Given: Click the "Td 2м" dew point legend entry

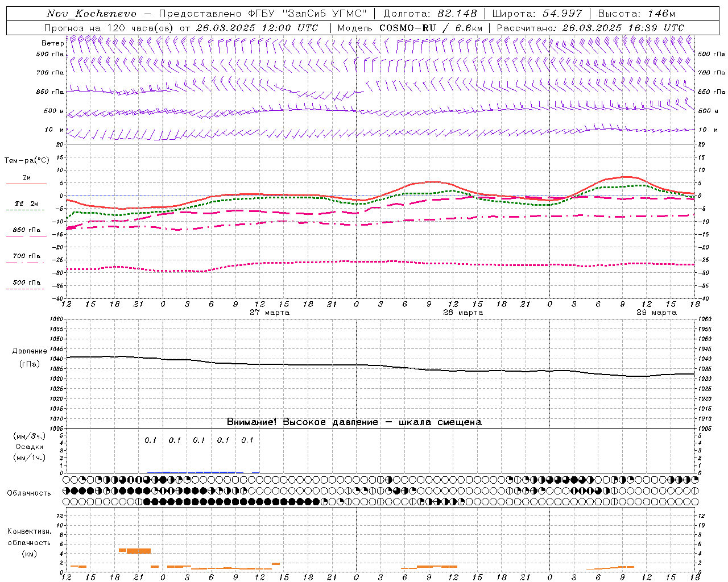Looking at the screenshot, I should [27, 203].
